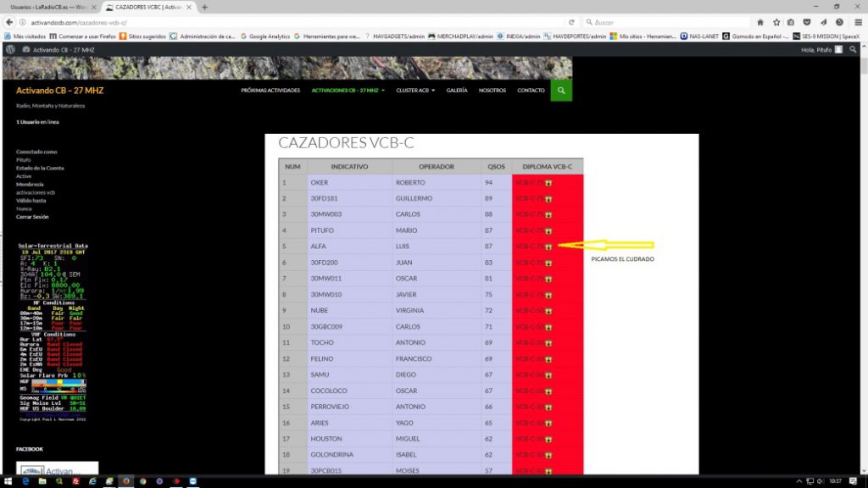This screenshot has width=868, height=488.
Task: Click the green search icon in site menu
Action: coord(561,90)
